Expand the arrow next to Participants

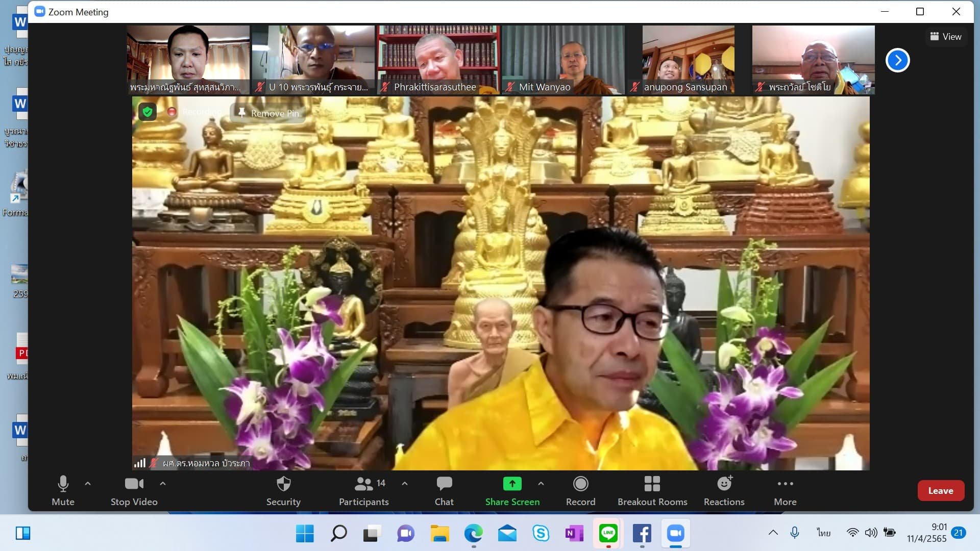(405, 483)
